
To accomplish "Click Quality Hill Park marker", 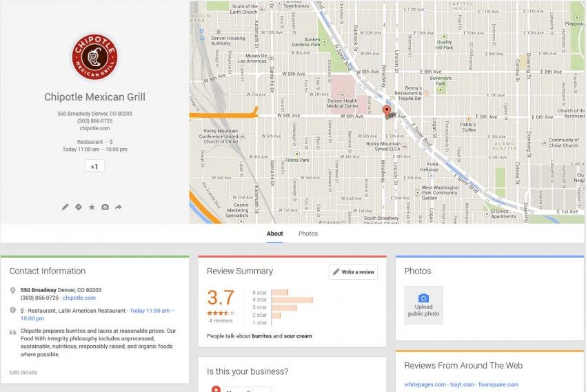I will (444, 37).
